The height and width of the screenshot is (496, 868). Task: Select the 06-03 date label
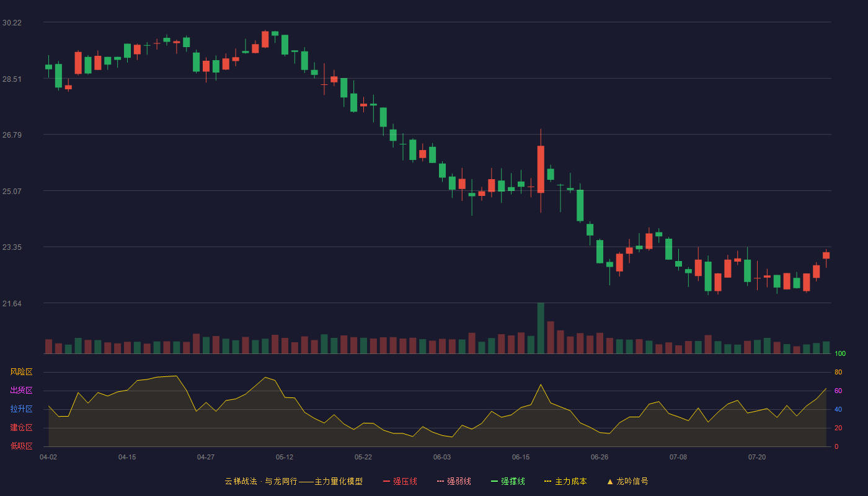pos(442,457)
